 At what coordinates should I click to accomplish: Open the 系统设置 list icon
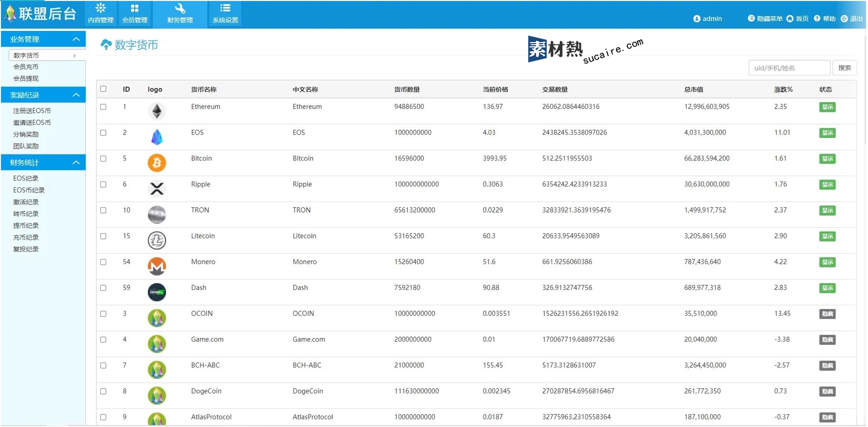(225, 8)
